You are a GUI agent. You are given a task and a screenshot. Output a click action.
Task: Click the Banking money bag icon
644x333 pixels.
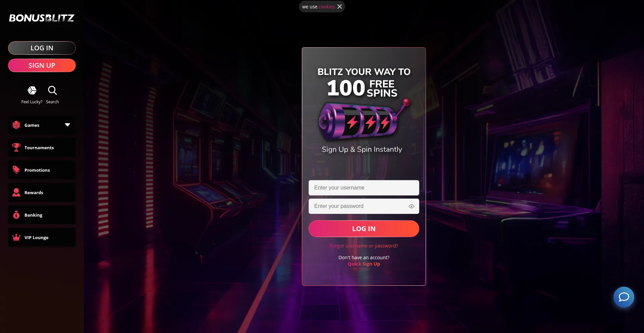[16, 215]
